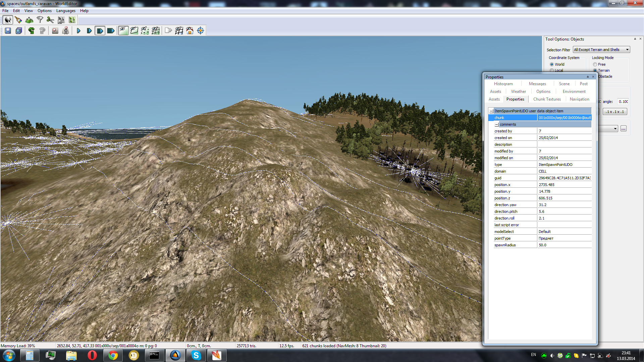This screenshot has width=644, height=362.
Task: Open the Options menu
Action: pyautogui.click(x=44, y=11)
